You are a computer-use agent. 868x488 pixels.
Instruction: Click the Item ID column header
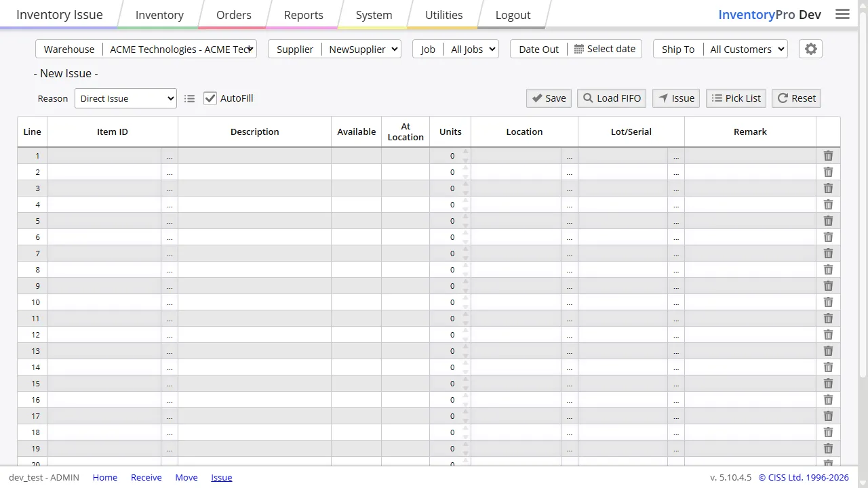click(x=113, y=131)
